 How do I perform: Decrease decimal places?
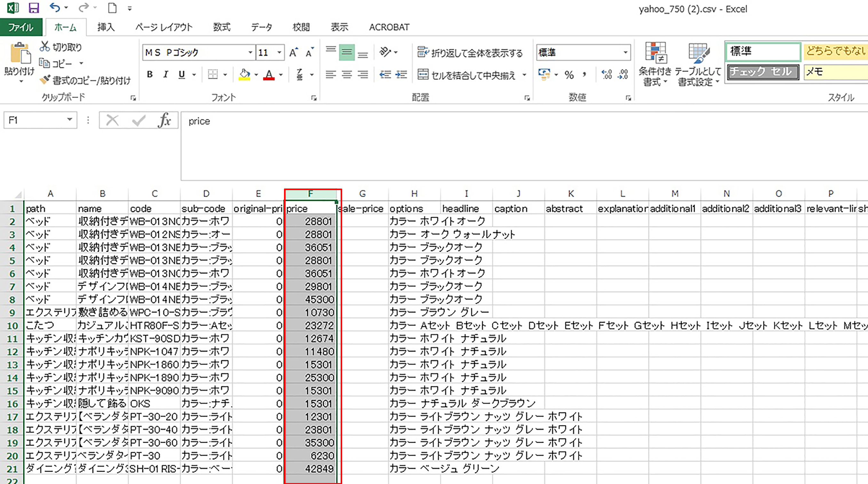click(x=623, y=75)
